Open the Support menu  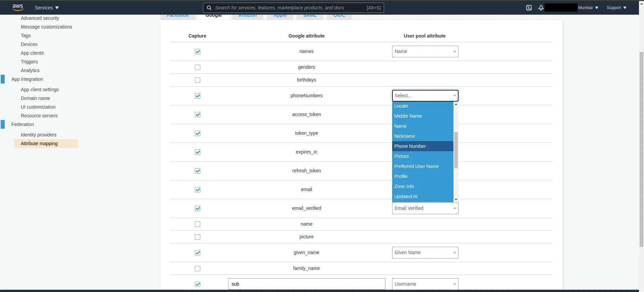[616, 8]
